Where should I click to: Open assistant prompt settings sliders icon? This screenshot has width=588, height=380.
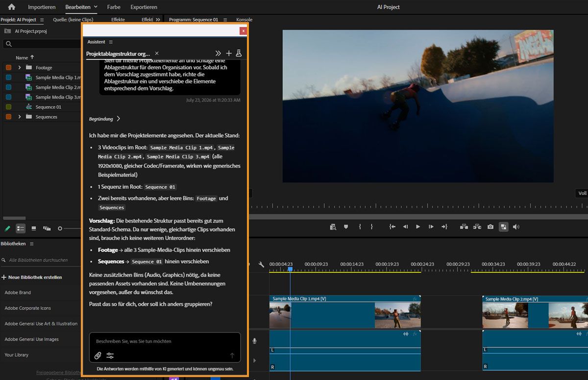click(x=110, y=355)
